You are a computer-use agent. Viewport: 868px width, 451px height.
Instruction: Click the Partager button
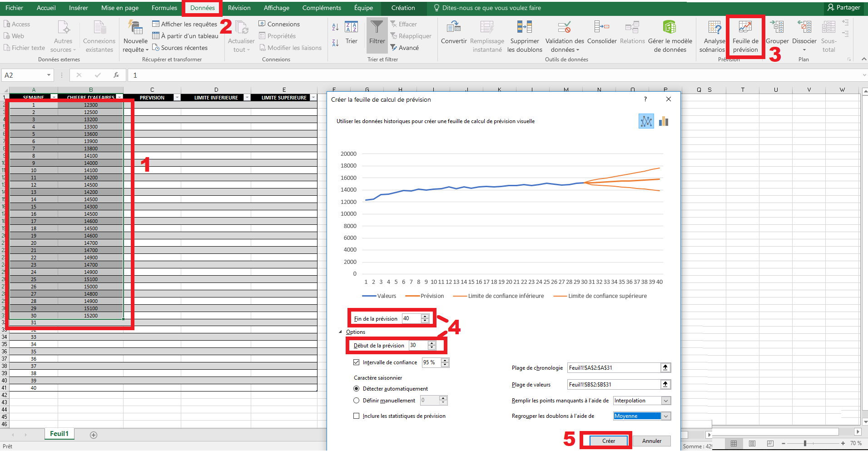coord(844,8)
